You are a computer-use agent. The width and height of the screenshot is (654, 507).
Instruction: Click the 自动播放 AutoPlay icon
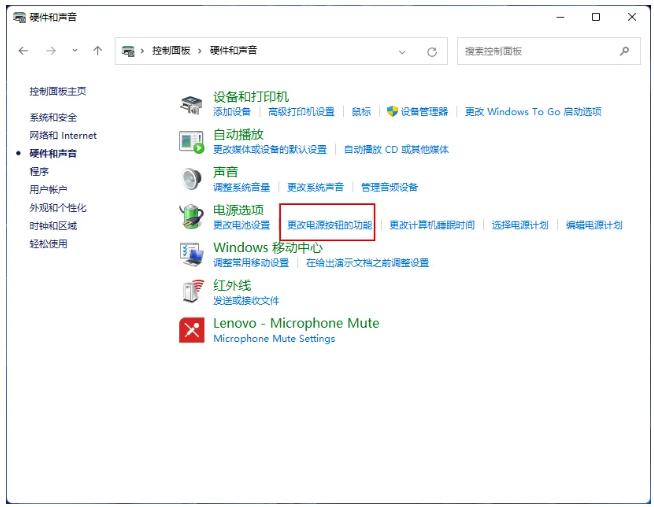[192, 141]
